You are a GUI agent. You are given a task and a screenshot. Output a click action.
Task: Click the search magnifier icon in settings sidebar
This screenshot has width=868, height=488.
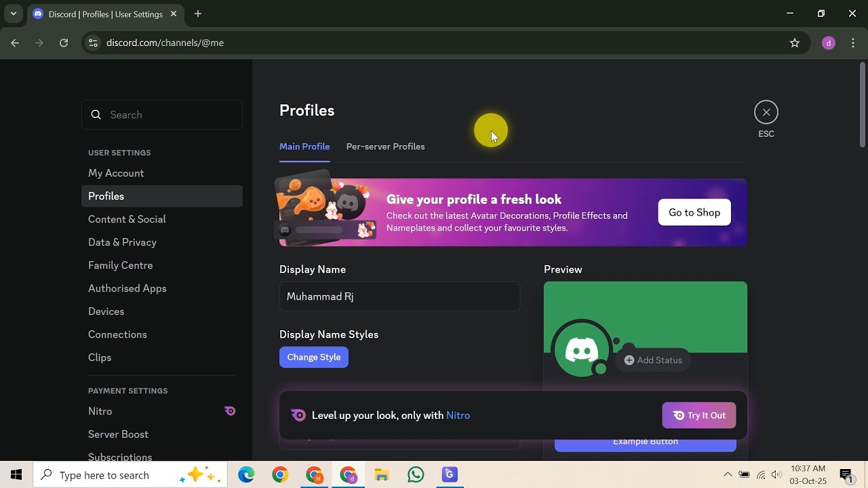coord(96,115)
